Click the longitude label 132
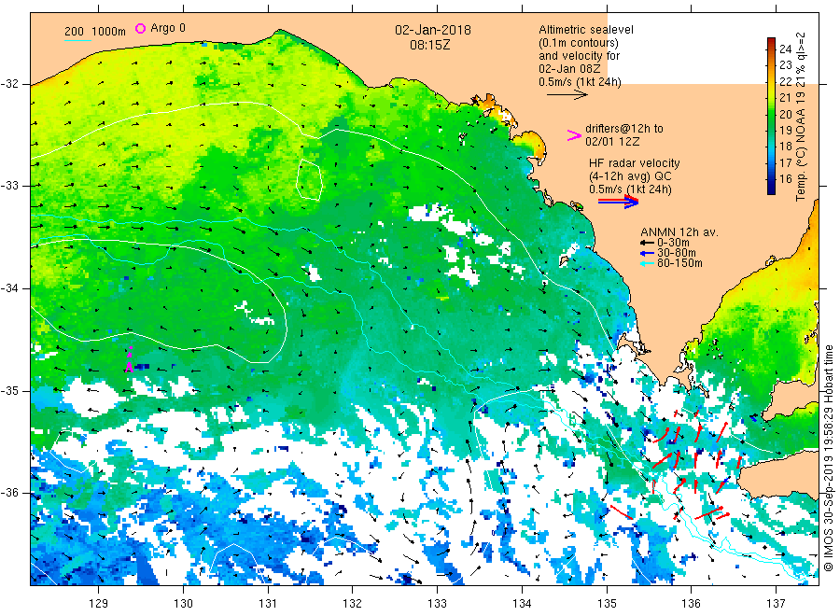This screenshot has height=616, width=840. (353, 604)
